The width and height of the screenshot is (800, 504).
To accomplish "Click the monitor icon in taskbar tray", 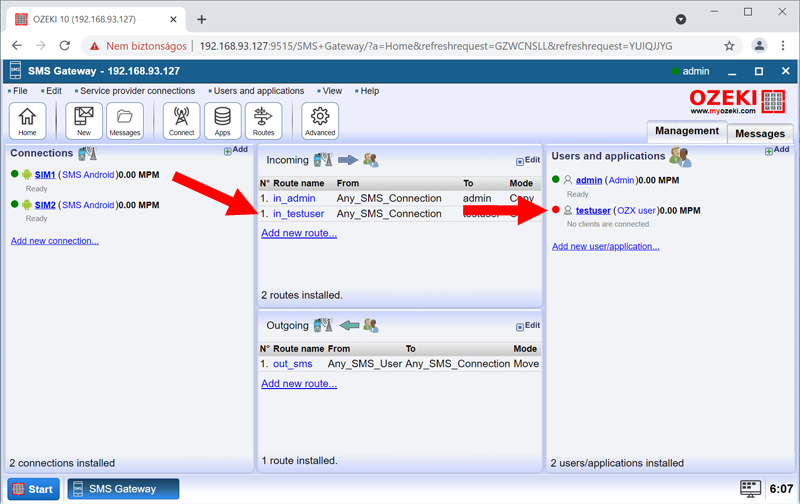I will [750, 489].
